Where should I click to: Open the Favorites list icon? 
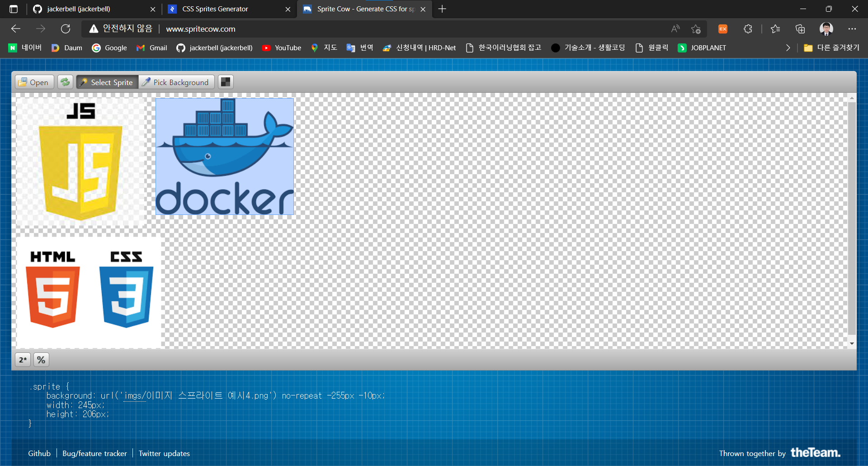click(x=775, y=29)
